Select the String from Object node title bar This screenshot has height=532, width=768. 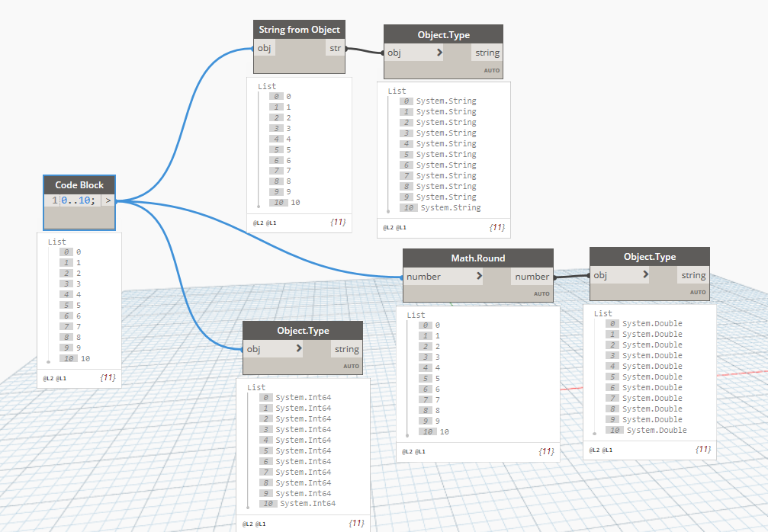coord(298,29)
